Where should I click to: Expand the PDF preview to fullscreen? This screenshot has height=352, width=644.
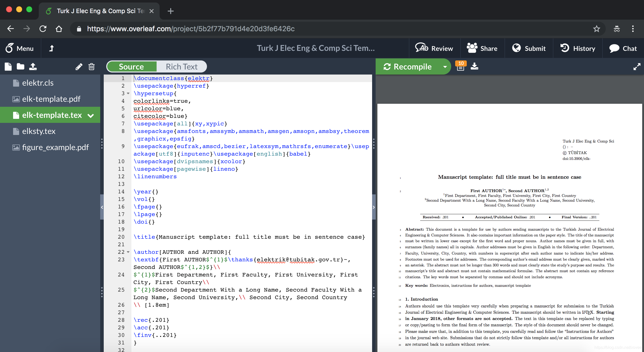[637, 66]
